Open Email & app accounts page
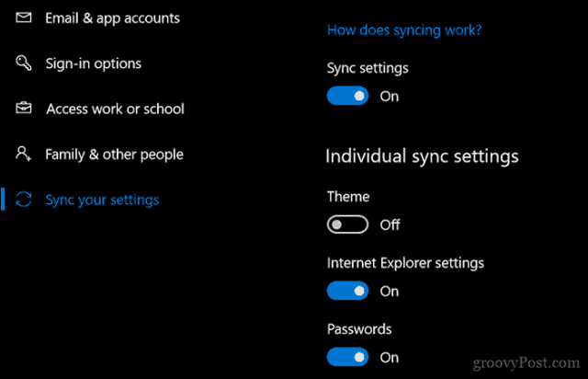The width and height of the screenshot is (588, 379). point(112,18)
